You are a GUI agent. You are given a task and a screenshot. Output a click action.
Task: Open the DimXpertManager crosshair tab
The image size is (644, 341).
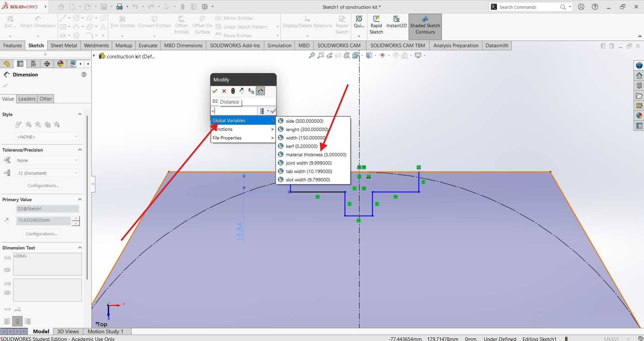pyautogui.click(x=47, y=64)
